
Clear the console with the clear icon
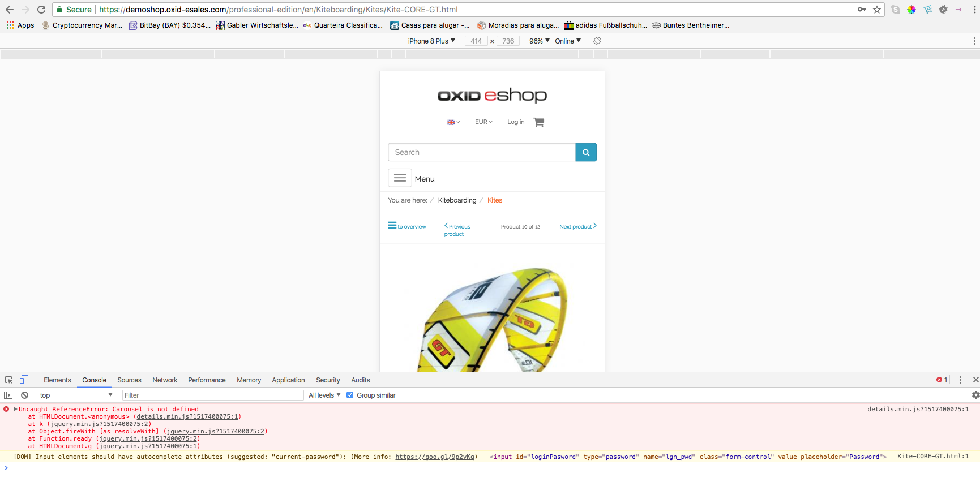point(24,395)
